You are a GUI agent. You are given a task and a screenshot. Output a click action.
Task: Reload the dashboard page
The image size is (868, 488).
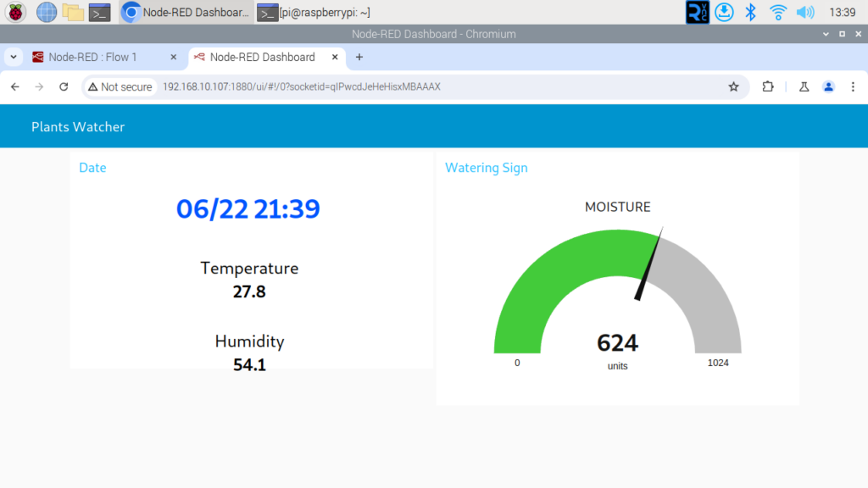pyautogui.click(x=64, y=87)
